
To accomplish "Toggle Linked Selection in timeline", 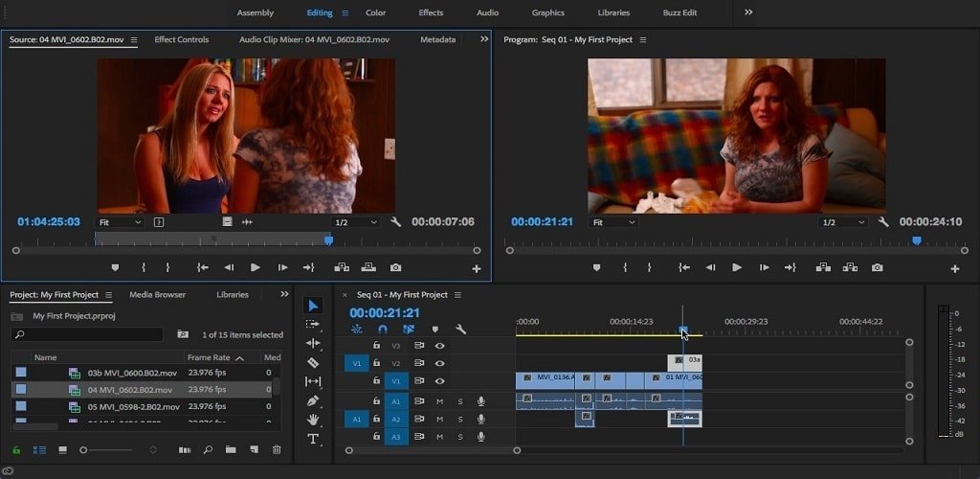I will [409, 329].
